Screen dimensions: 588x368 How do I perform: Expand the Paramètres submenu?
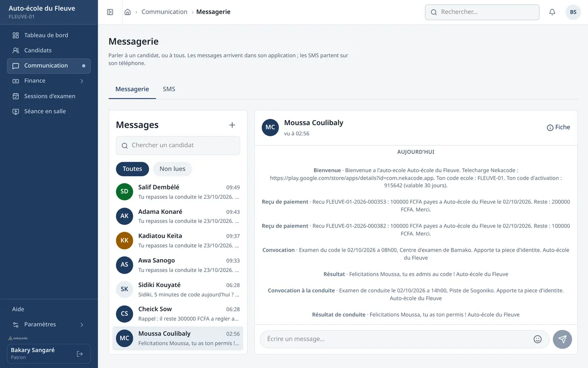[49, 324]
